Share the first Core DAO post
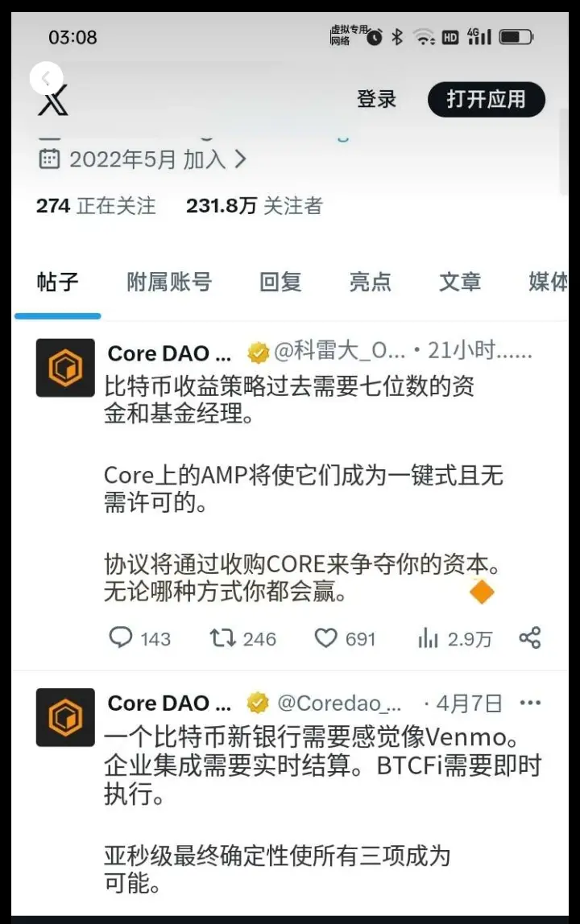 530,637
